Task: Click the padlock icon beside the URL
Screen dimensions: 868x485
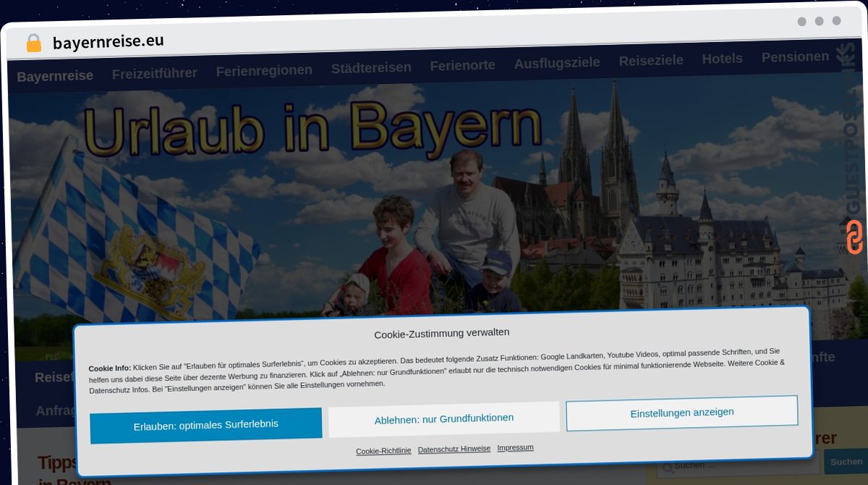Action: pyautogui.click(x=33, y=43)
